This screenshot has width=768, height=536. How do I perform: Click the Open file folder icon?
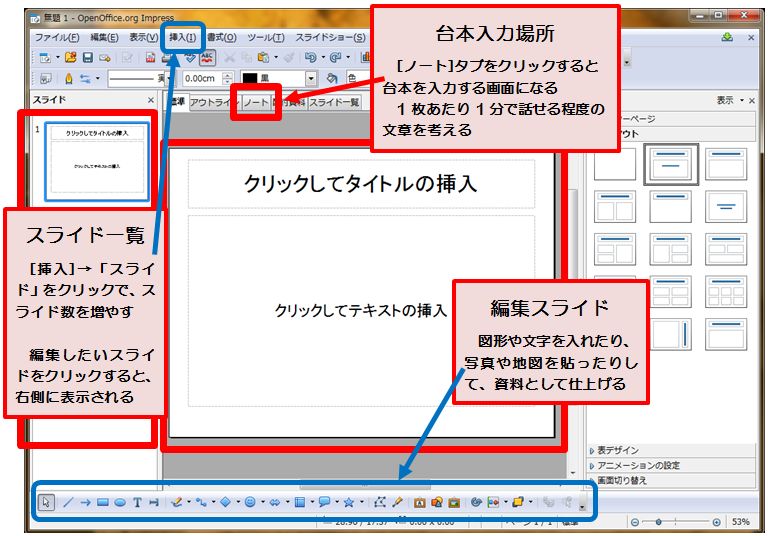coord(70,58)
